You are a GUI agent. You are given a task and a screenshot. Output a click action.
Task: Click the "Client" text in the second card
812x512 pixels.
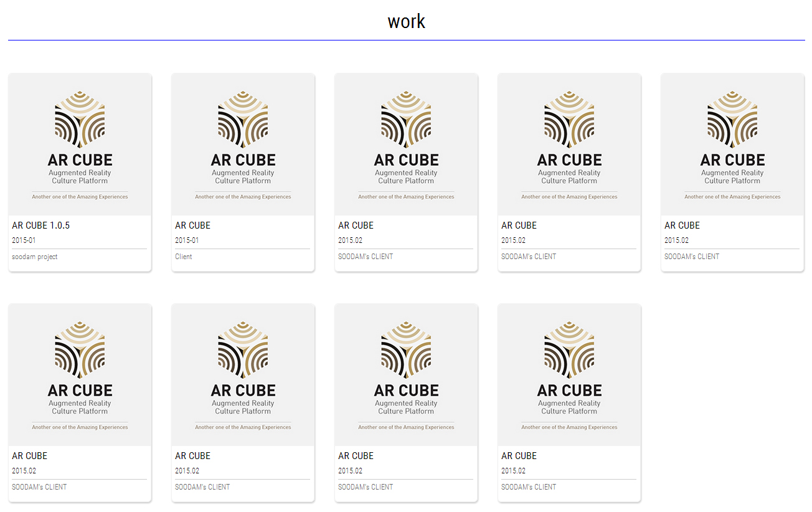point(184,257)
